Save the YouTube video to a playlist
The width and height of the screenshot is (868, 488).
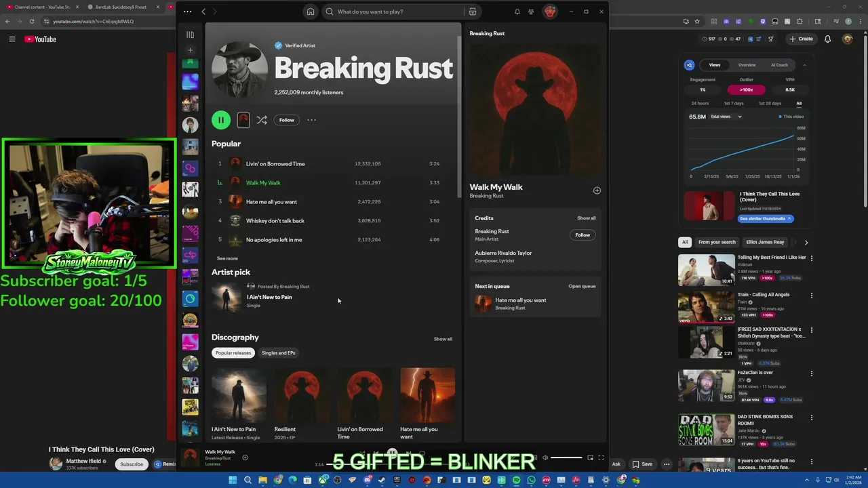pyautogui.click(x=642, y=464)
